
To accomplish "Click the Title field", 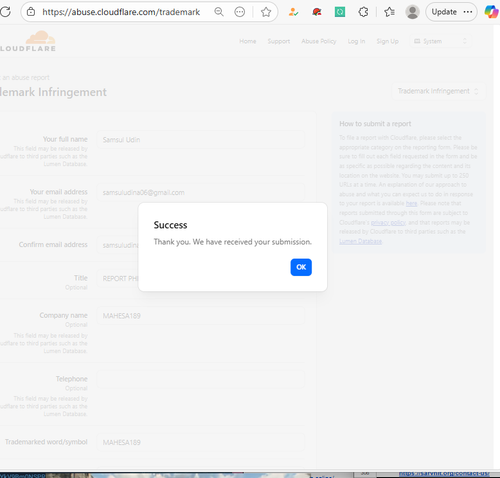I will point(118,278).
